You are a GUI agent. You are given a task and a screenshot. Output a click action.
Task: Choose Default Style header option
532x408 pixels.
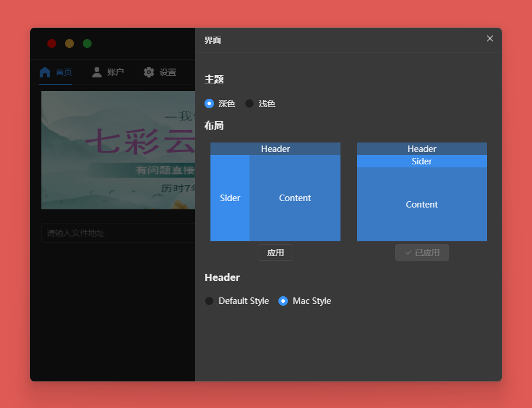click(x=209, y=301)
